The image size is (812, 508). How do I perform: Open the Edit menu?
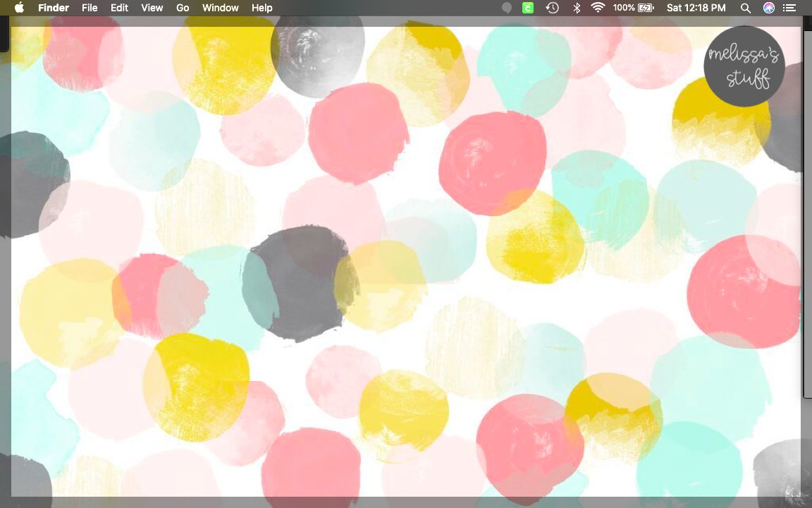119,8
